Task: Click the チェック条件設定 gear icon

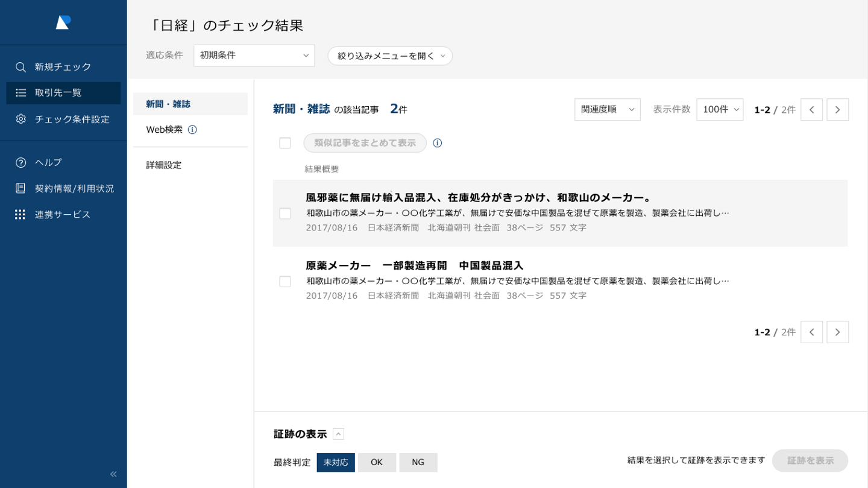Action: (x=21, y=119)
